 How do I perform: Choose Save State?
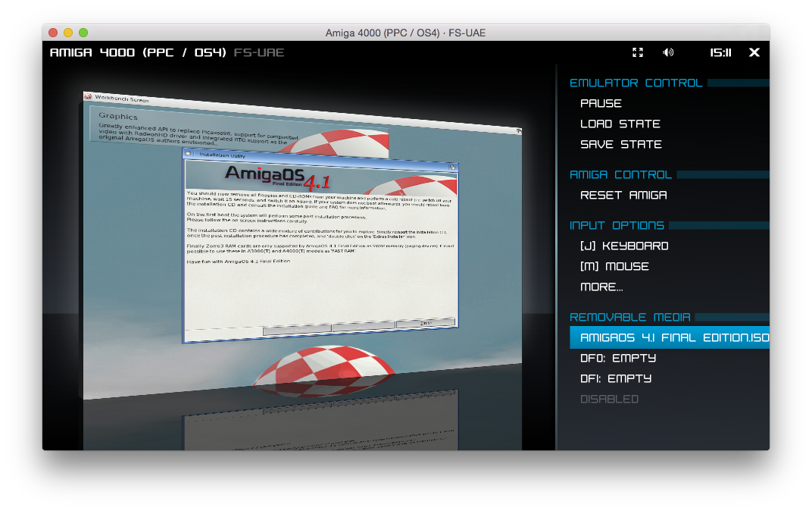click(621, 144)
